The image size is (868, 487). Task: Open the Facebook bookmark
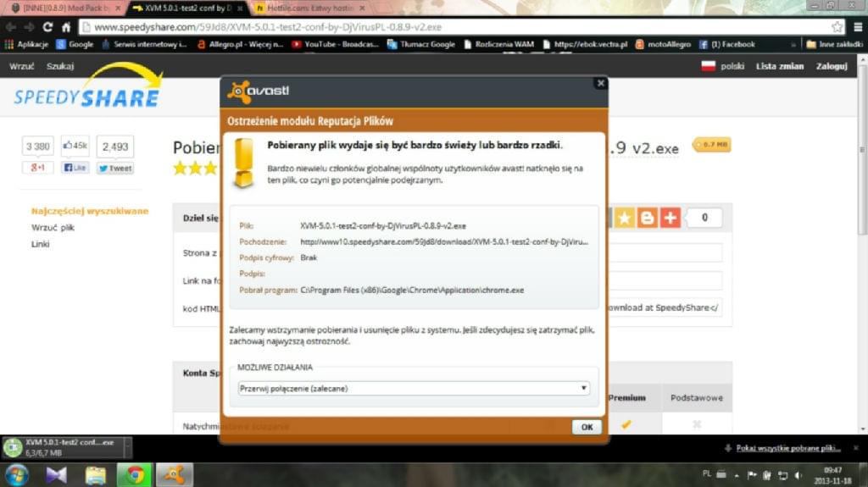click(x=726, y=44)
